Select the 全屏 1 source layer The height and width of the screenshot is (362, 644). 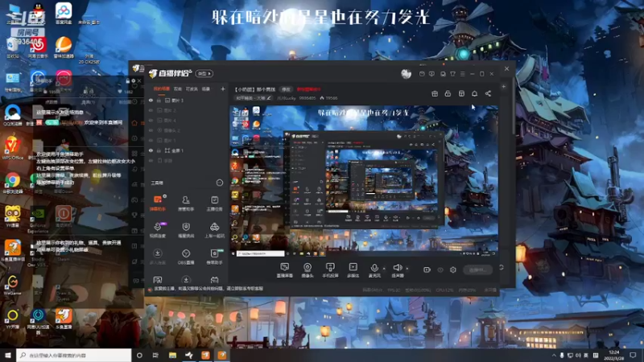pyautogui.click(x=186, y=150)
